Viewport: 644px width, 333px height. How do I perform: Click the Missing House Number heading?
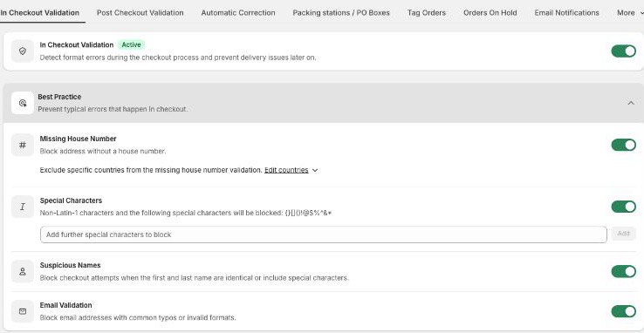point(78,139)
